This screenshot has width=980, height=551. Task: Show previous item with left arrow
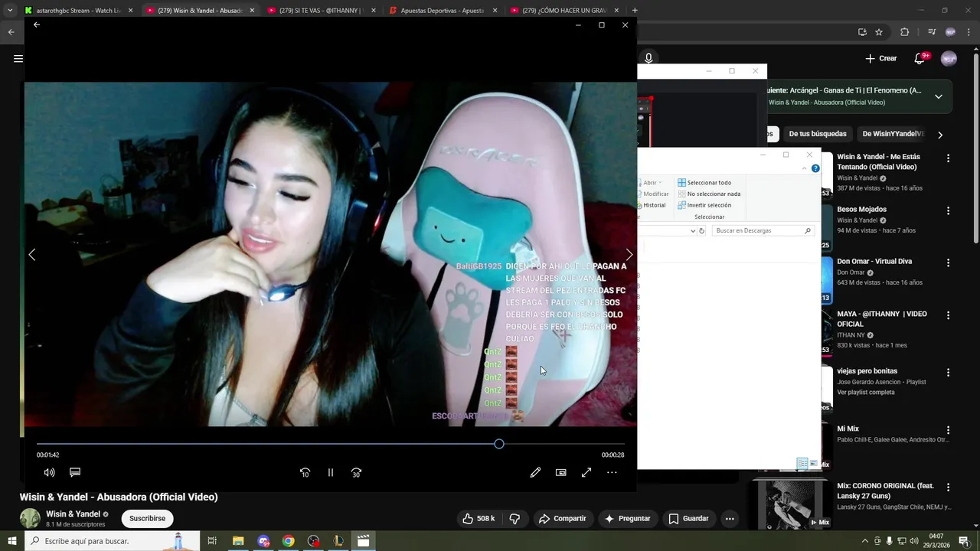[32, 255]
